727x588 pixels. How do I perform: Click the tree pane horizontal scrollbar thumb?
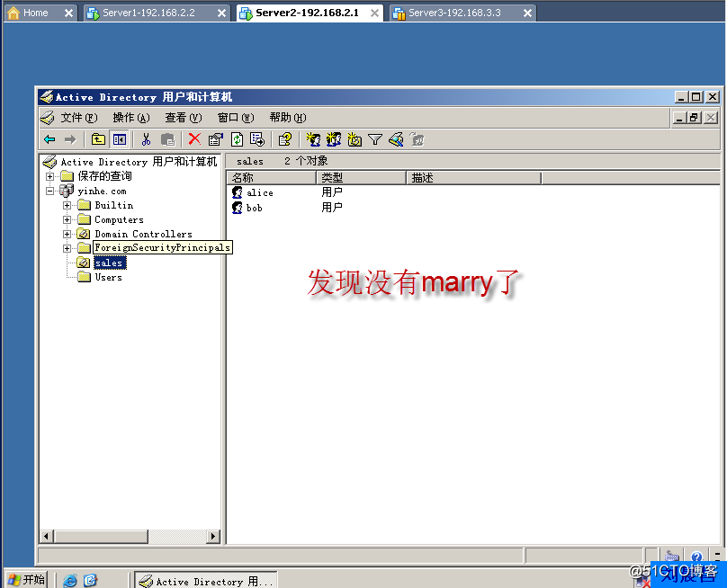[x=101, y=537]
